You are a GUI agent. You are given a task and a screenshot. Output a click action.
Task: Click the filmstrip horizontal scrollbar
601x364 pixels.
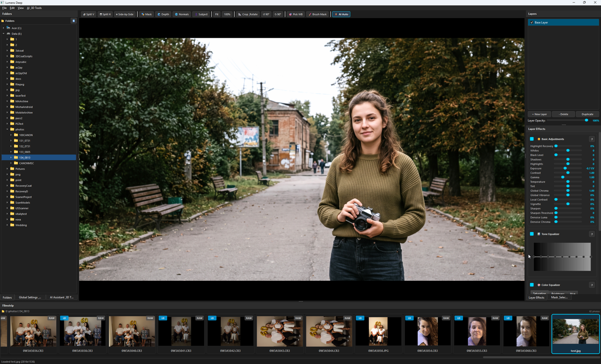541,357
